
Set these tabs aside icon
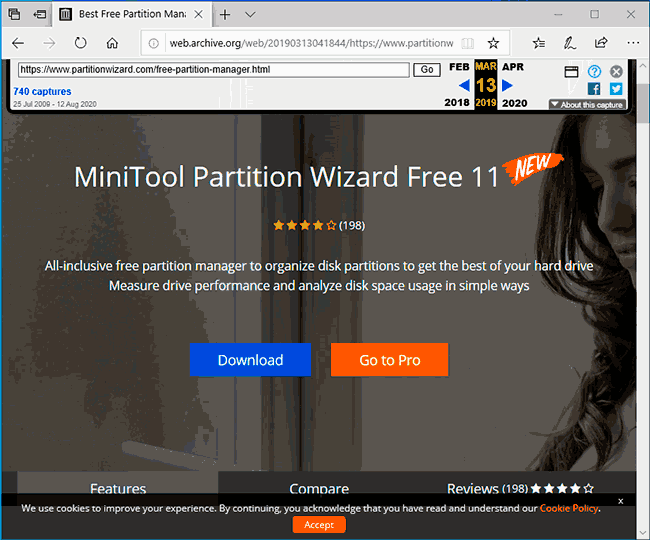pyautogui.click(x=40, y=15)
